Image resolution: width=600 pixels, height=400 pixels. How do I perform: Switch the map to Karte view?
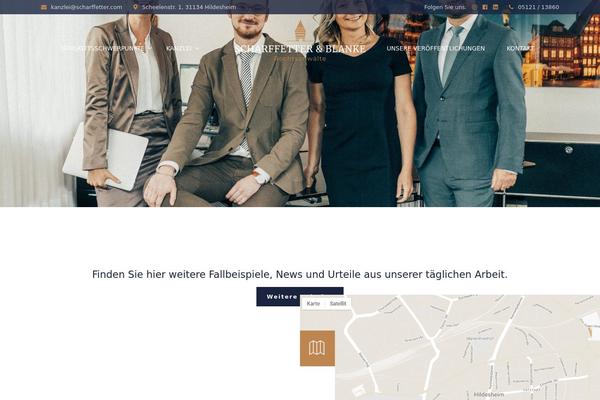[x=313, y=304]
